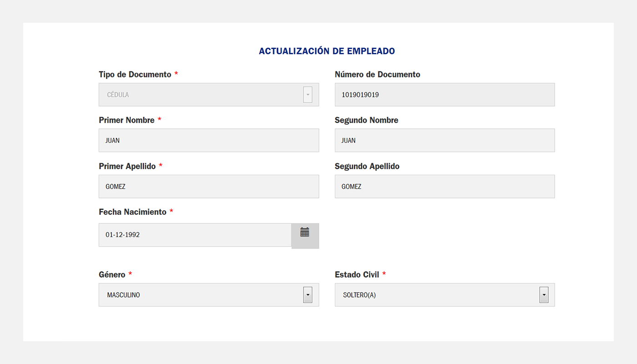637x364 pixels.
Task: Click the Género label text
Action: pyautogui.click(x=112, y=274)
